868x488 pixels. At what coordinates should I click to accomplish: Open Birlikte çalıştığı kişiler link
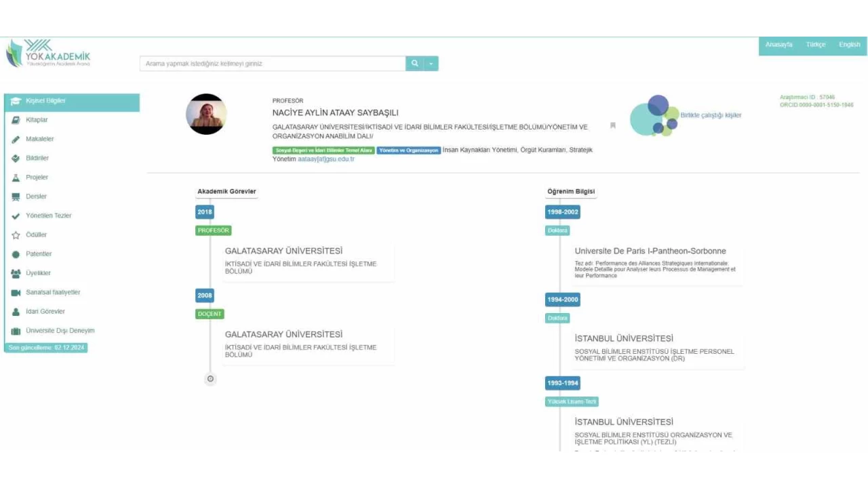(x=711, y=115)
